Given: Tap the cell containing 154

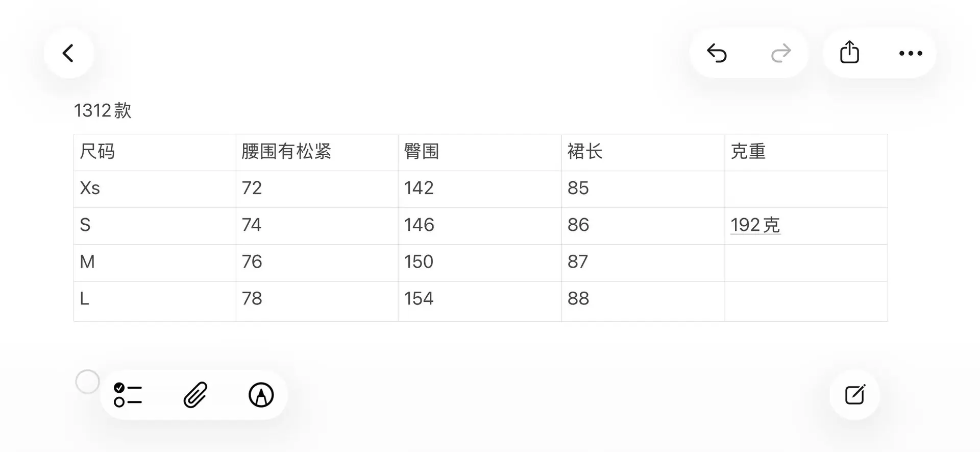Looking at the screenshot, I should [480, 301].
